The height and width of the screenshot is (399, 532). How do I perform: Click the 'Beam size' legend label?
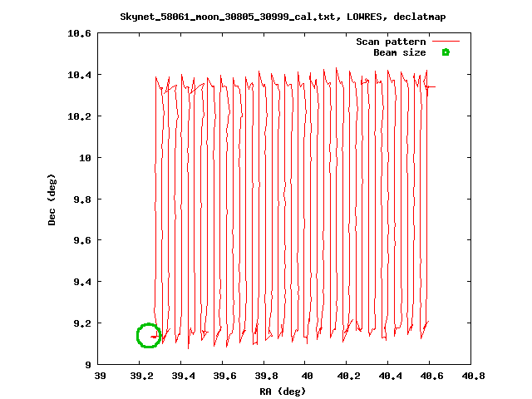click(400, 52)
